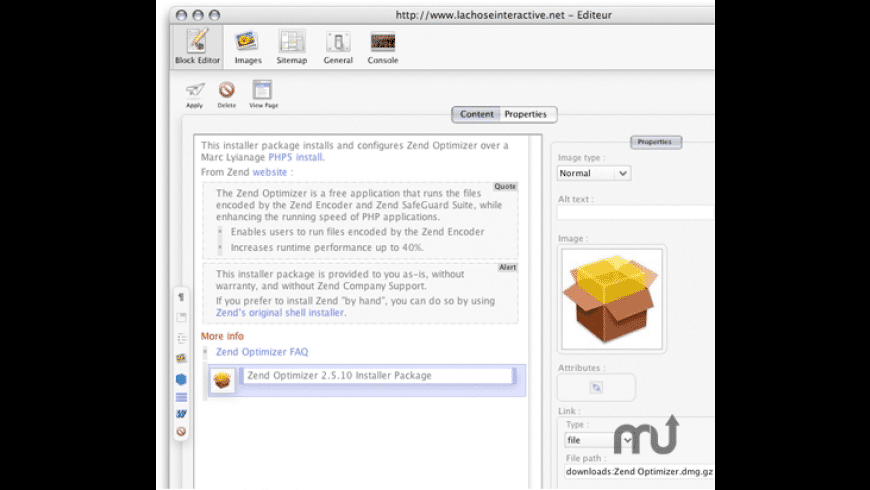Click the Zend Optimizer FAQ link
The image size is (870, 490).
click(x=262, y=352)
